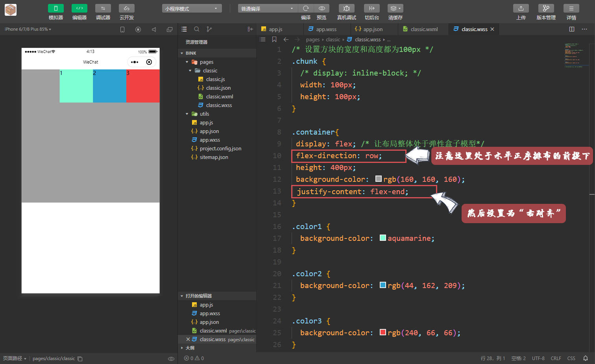
Task: Open the 普通编译 compile mode dropdown
Action: coord(268,9)
